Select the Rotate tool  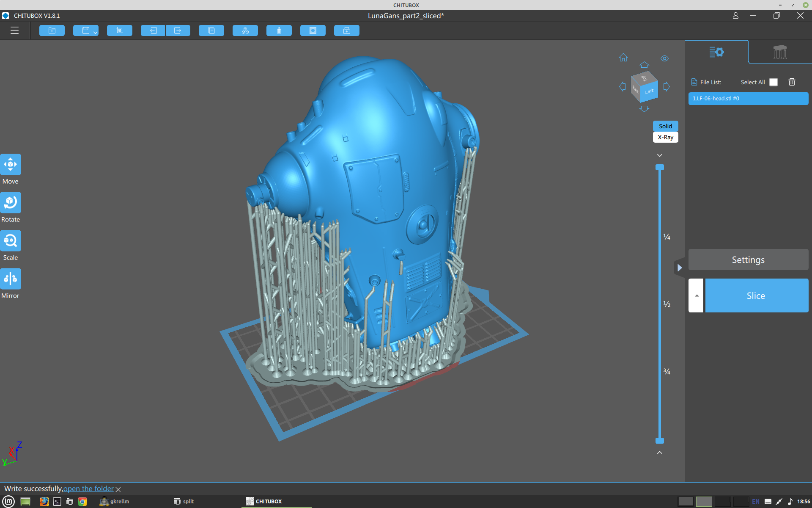(x=11, y=203)
